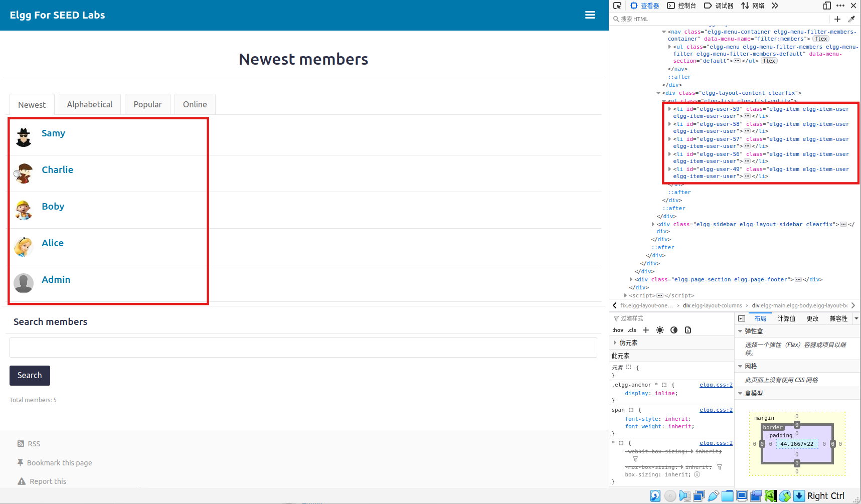
Task: Click the VirtualBox audio status icon
Action: (x=684, y=496)
